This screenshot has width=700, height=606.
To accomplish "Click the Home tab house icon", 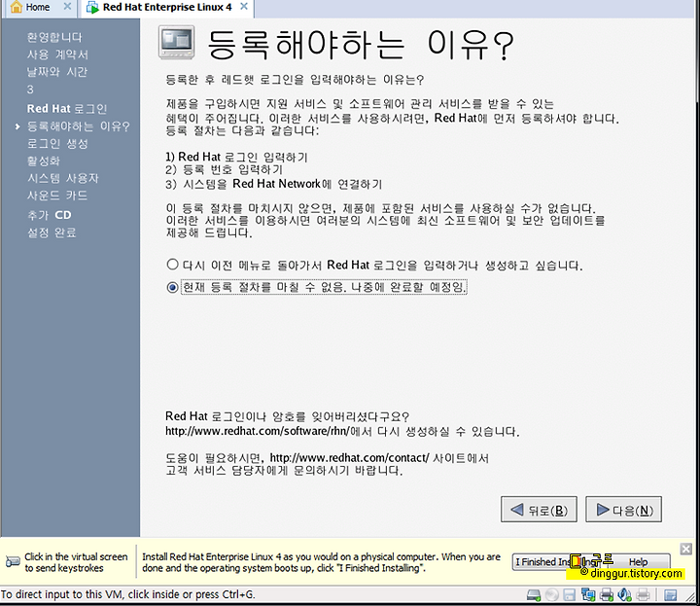I will [17, 7].
